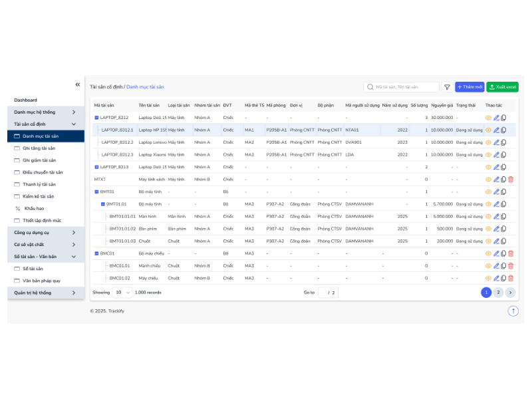
Task: Edit the LAPTOP_8312.1 asset row
Action: pyautogui.click(x=496, y=130)
